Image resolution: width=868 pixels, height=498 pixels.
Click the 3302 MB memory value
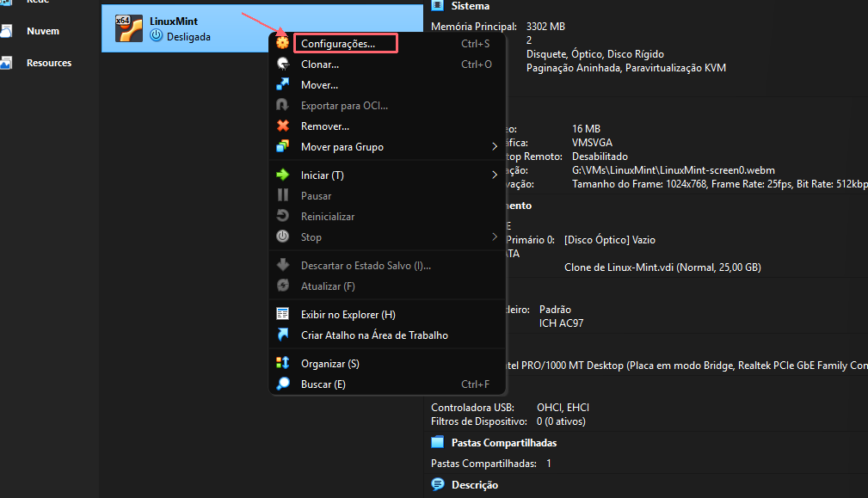click(545, 26)
